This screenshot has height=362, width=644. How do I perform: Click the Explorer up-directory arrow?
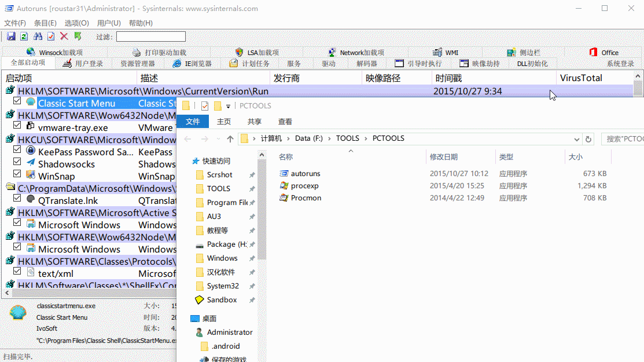pyautogui.click(x=230, y=139)
